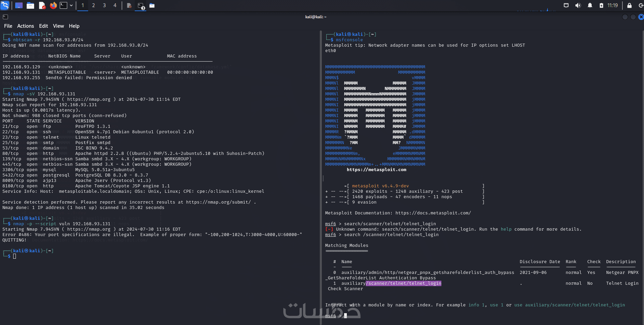Click the show desktop panel icon
This screenshot has width=644, height=325.
click(19, 5)
